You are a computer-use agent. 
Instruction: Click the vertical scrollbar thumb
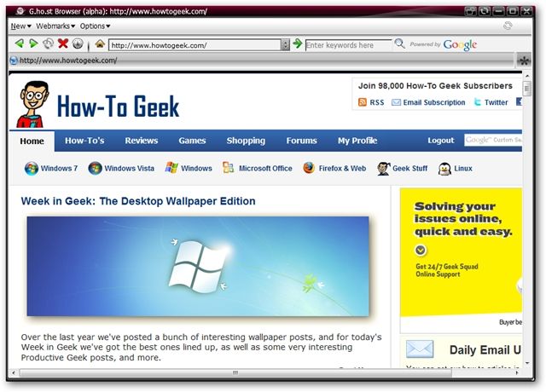pyautogui.click(x=527, y=88)
